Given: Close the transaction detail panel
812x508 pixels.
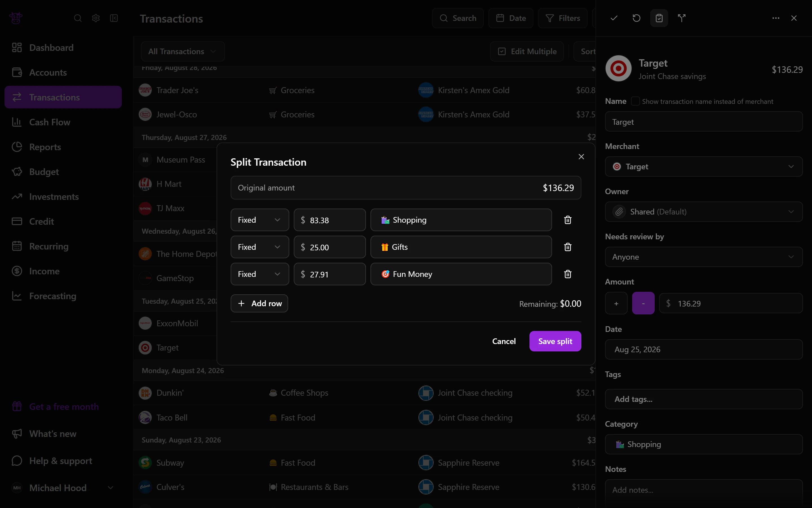Looking at the screenshot, I should click(794, 18).
